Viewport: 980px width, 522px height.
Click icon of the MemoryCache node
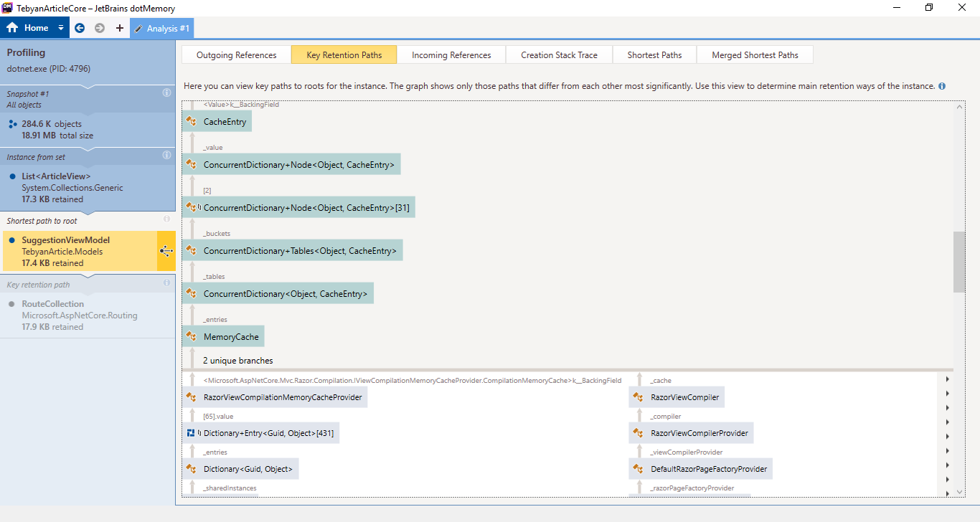click(191, 337)
